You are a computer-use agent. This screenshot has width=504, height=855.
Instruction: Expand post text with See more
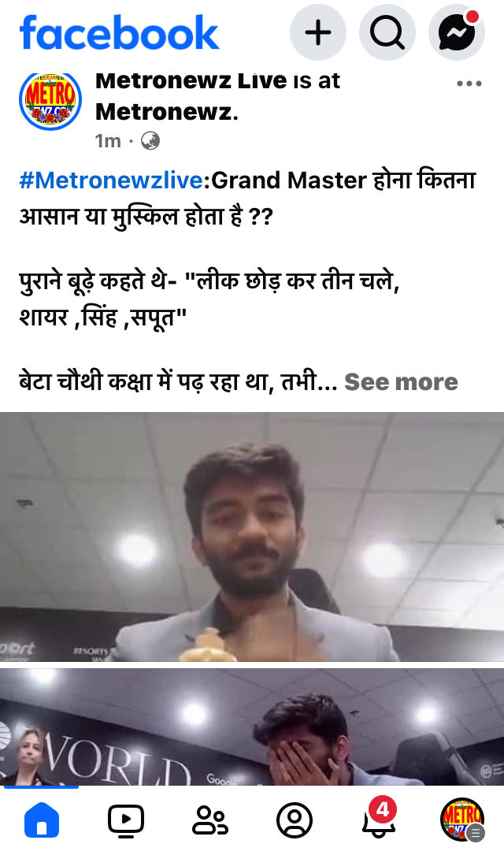[401, 381]
